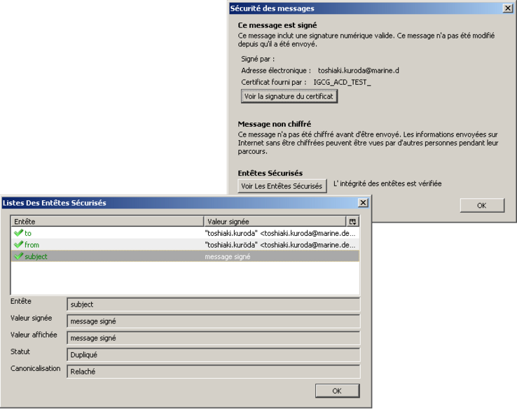Click the 'Ce message est signé' heading
Screen dimensions: 517x420
pyautogui.click(x=277, y=25)
